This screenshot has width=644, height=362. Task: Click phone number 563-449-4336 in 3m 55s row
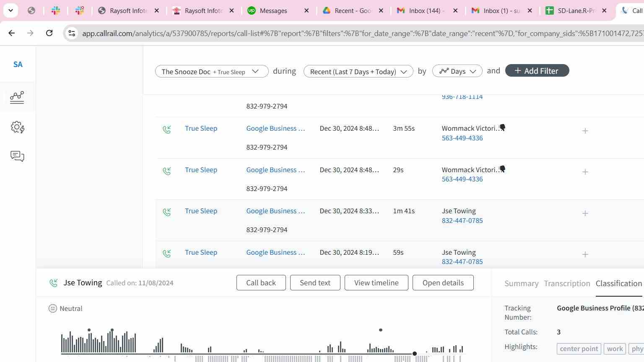tap(462, 138)
